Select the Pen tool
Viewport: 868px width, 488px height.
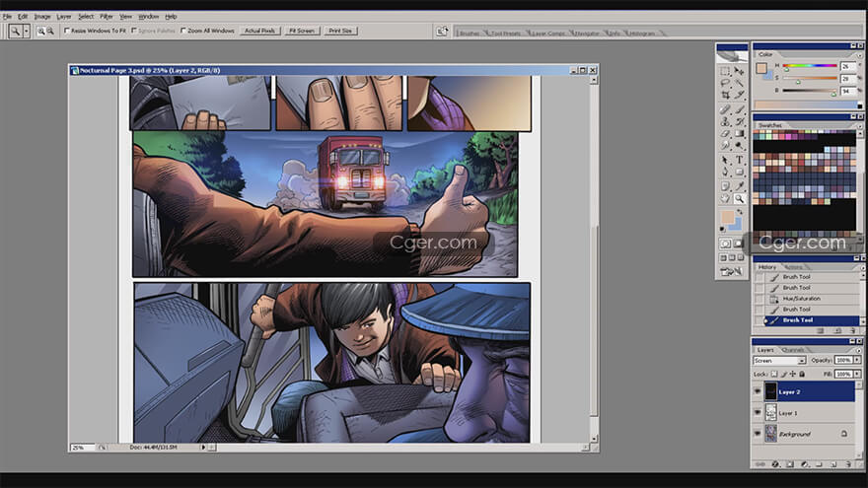pyautogui.click(x=725, y=173)
